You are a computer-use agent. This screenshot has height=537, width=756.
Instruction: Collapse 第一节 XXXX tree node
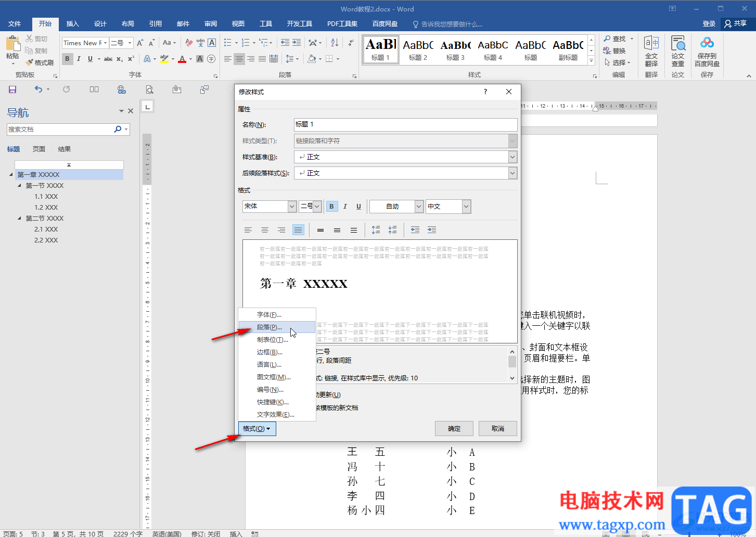[x=20, y=185]
